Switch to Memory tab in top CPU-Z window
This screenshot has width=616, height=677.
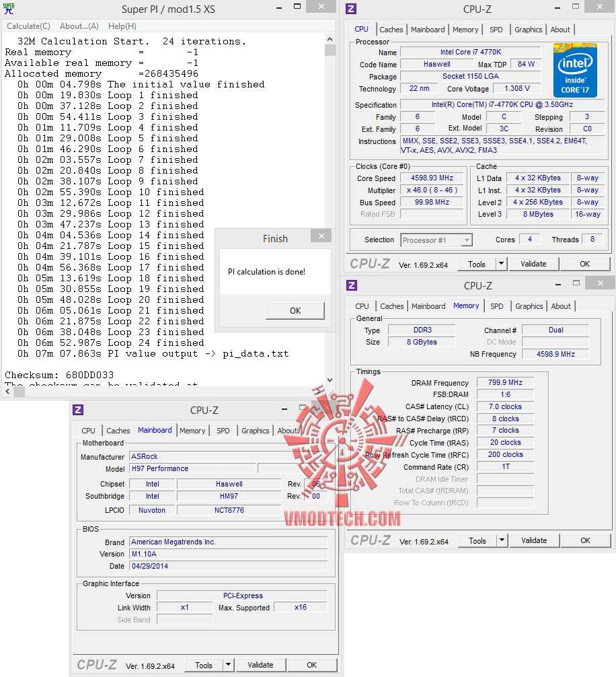pos(465,30)
